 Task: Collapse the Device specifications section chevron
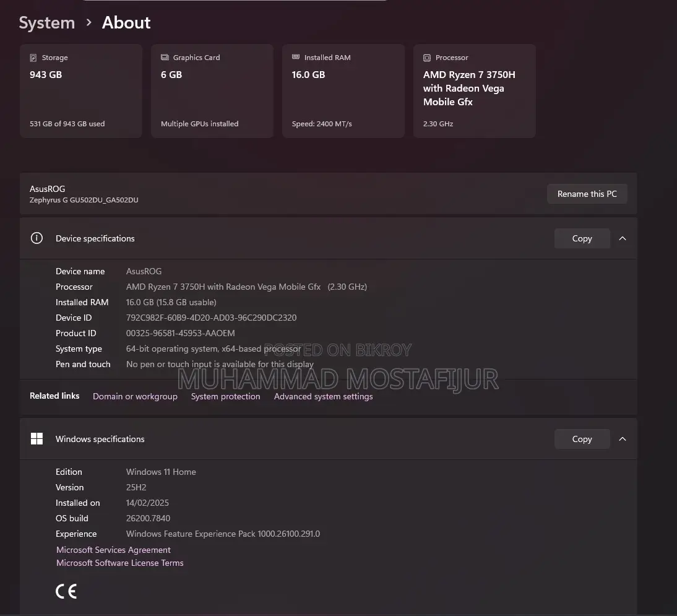point(622,238)
